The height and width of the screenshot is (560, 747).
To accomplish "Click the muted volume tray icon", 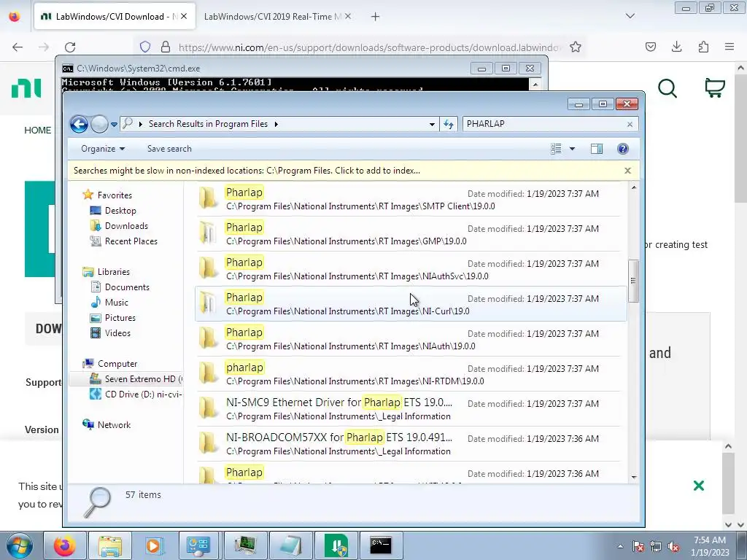I will point(673,546).
